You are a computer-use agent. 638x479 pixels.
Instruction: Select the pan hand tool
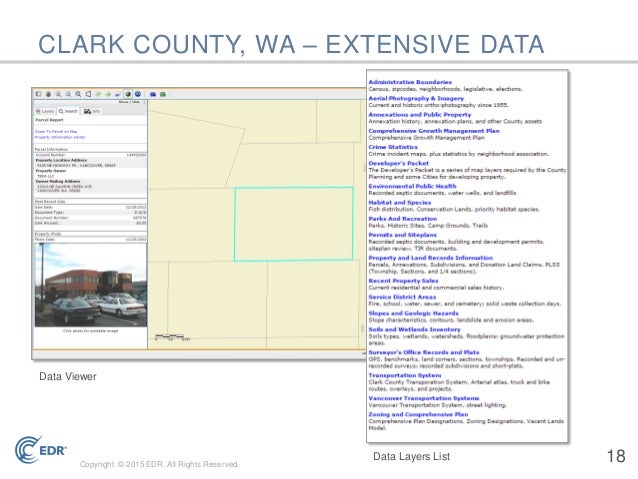pos(48,94)
